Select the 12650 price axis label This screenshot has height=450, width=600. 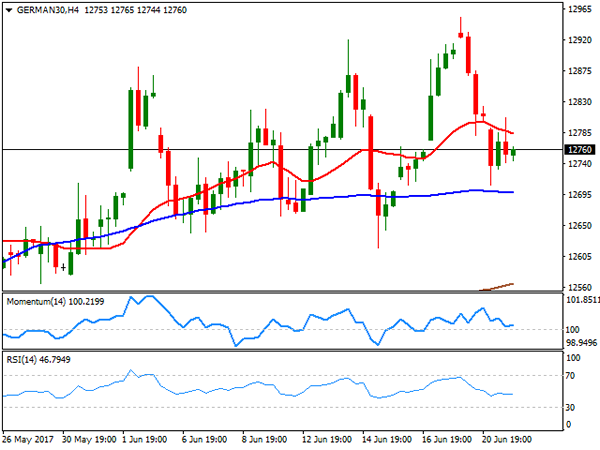click(x=580, y=226)
